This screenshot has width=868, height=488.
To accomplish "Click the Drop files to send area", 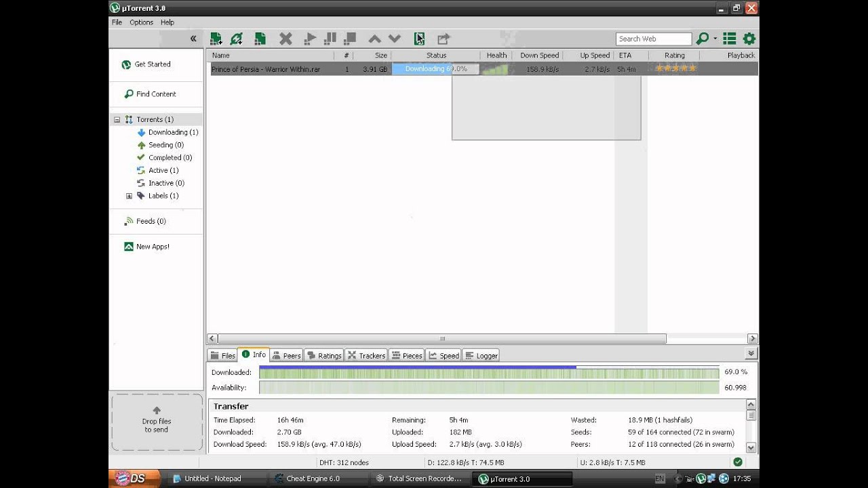I will click(157, 423).
